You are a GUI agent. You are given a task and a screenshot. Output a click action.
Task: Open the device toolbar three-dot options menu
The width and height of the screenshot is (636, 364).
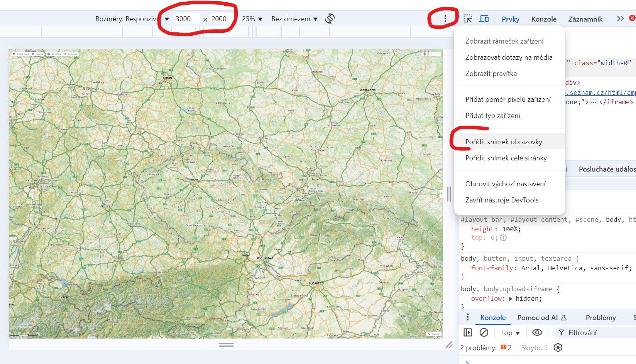(x=445, y=19)
